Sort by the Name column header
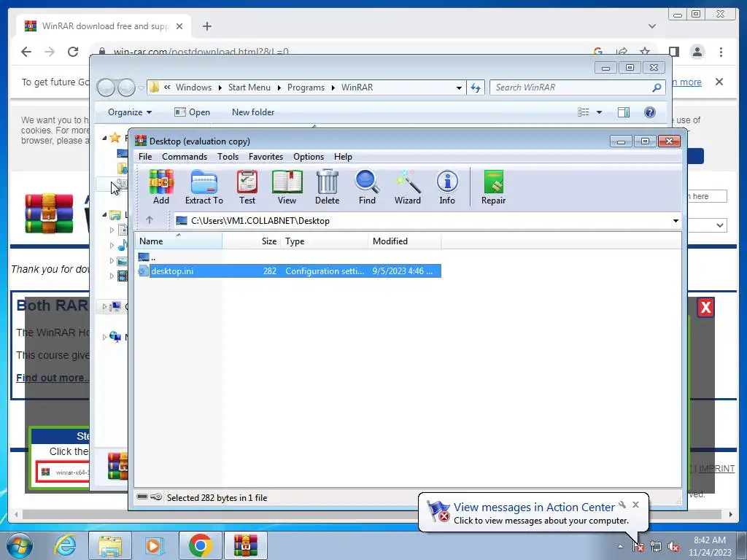The width and height of the screenshot is (747, 560). click(x=179, y=241)
